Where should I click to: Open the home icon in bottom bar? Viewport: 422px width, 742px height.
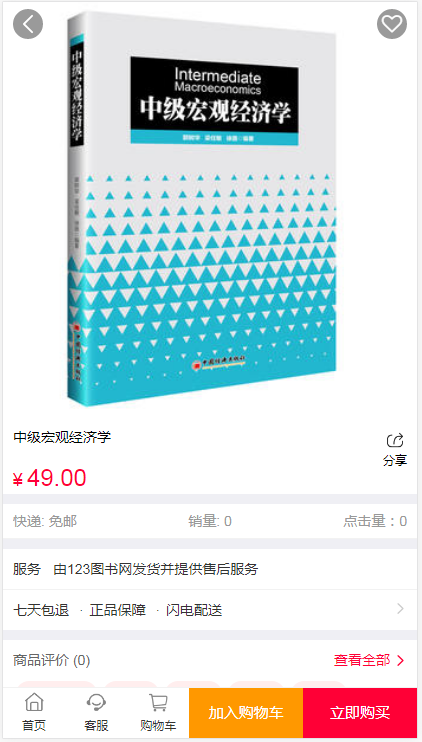click(34, 702)
